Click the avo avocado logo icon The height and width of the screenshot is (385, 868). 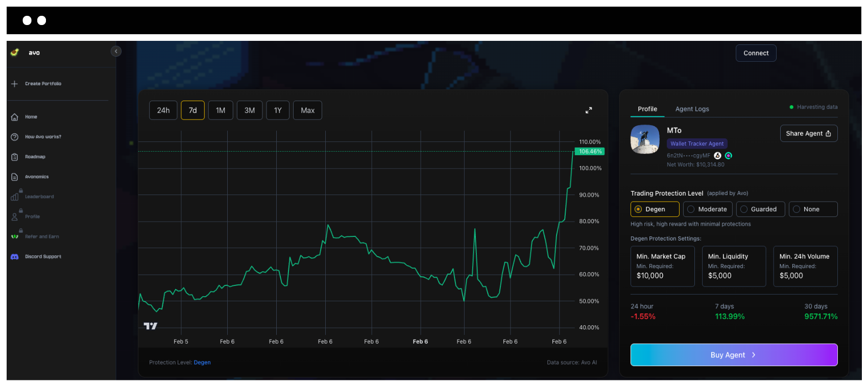[x=15, y=52]
